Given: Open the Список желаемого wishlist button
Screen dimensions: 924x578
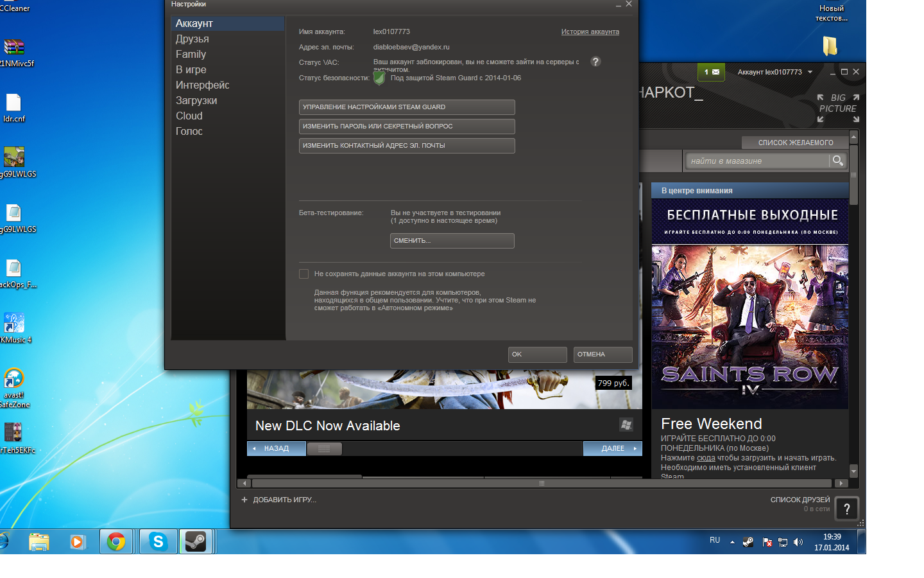Looking at the screenshot, I should point(796,143).
